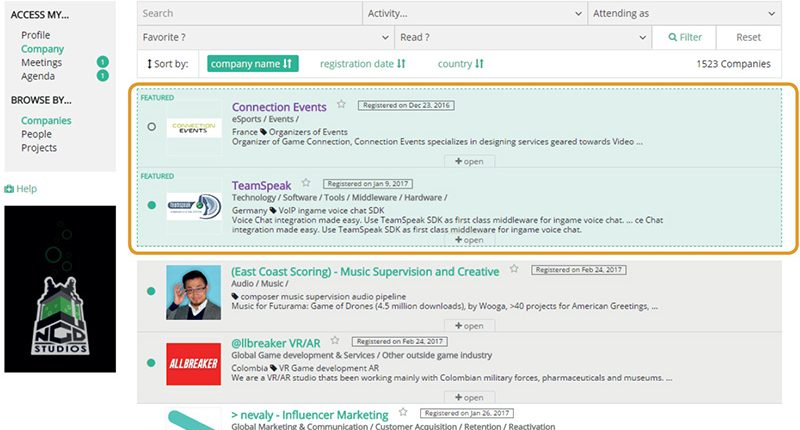
Task: Open the @llbreaker VR/AR company link
Action: tap(276, 343)
